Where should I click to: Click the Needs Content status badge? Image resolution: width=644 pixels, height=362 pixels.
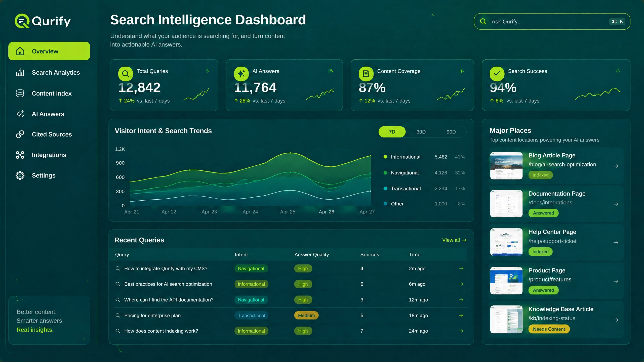[549, 329]
